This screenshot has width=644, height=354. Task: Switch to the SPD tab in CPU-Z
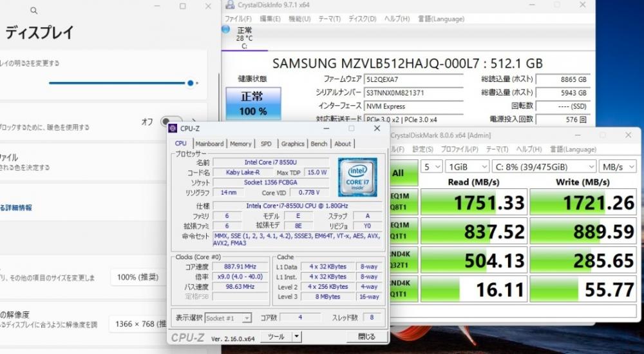(266, 144)
